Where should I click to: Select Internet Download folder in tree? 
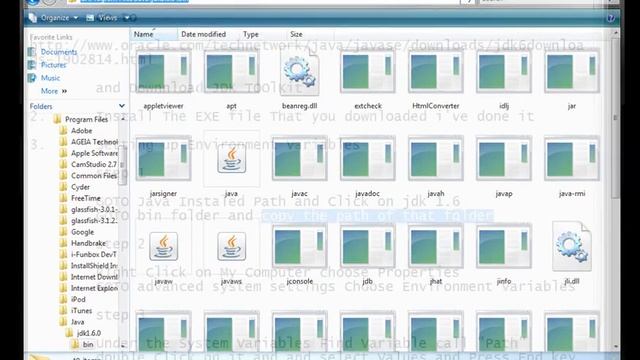(x=94, y=277)
